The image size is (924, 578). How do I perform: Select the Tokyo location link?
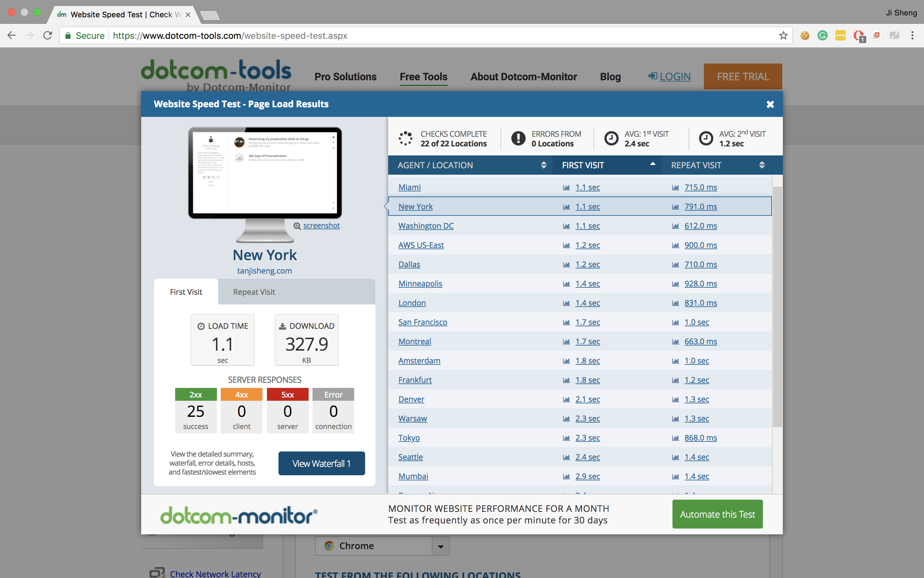point(409,438)
